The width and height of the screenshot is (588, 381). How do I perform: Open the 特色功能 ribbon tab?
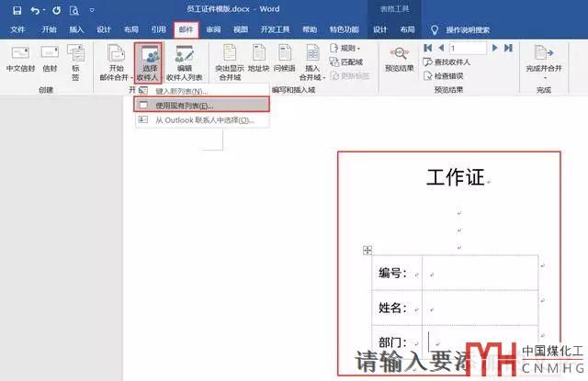pyautogui.click(x=345, y=29)
